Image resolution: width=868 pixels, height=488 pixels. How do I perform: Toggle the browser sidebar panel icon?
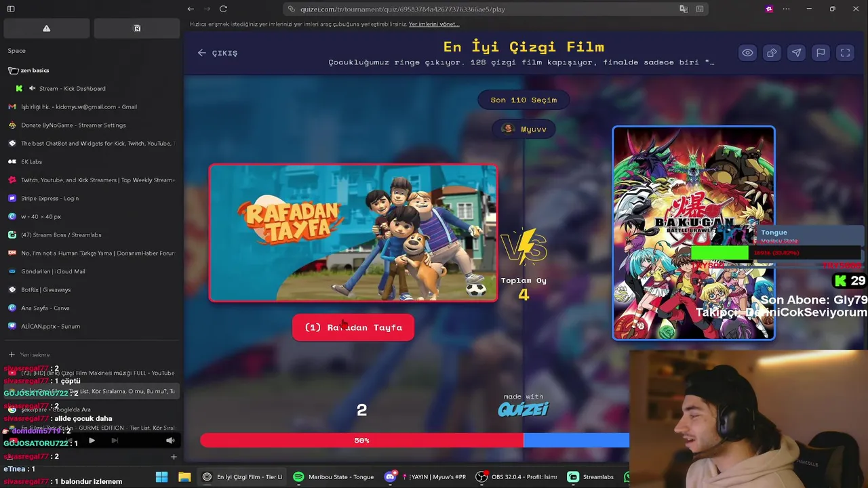[x=11, y=9]
